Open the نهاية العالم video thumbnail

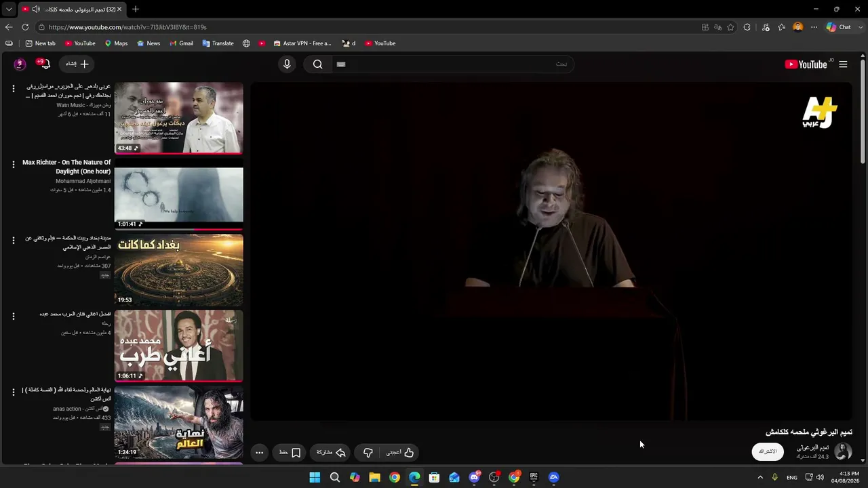(x=178, y=422)
